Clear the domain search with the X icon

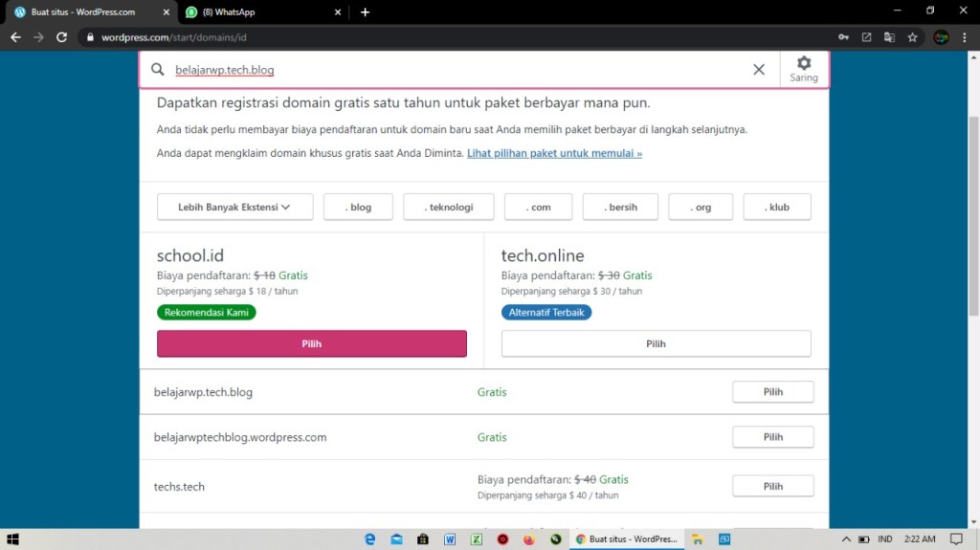coord(759,70)
